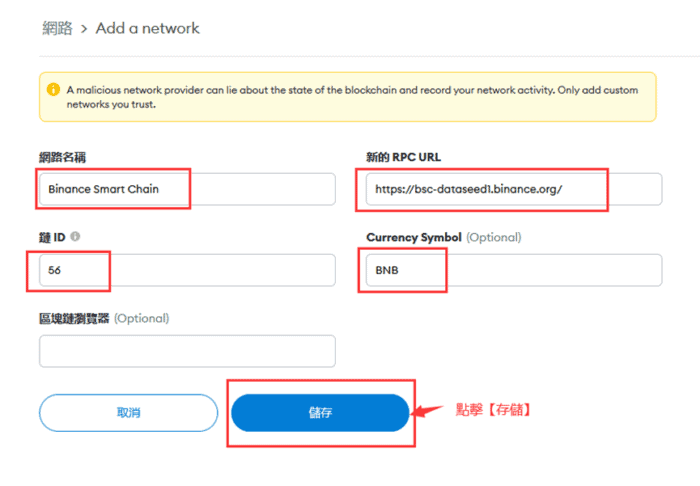The image size is (700, 486).
Task: Click the 區塊鏈瀏覽器 (Optional) label
Action: click(104, 318)
